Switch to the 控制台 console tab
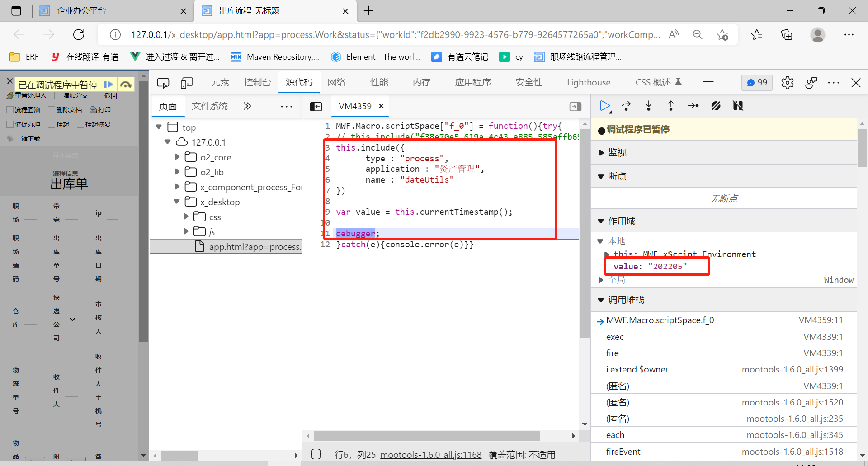Image resolution: width=868 pixels, height=466 pixels. click(x=257, y=82)
